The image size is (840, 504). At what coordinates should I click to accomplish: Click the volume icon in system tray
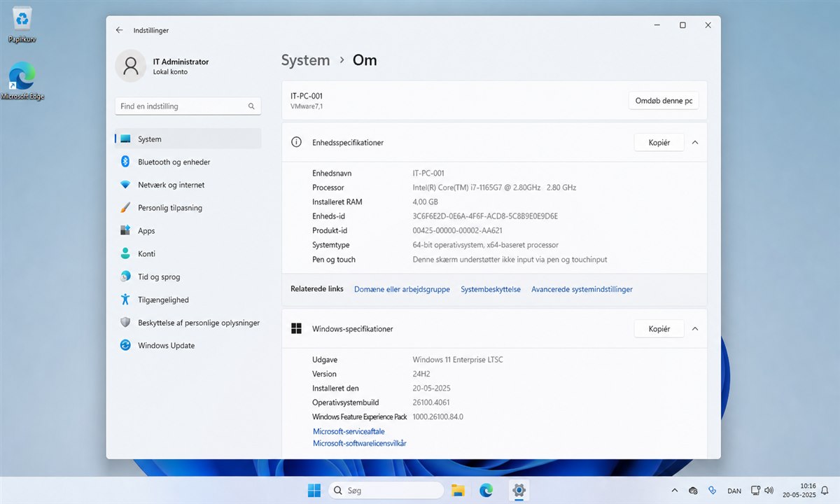[x=769, y=491]
